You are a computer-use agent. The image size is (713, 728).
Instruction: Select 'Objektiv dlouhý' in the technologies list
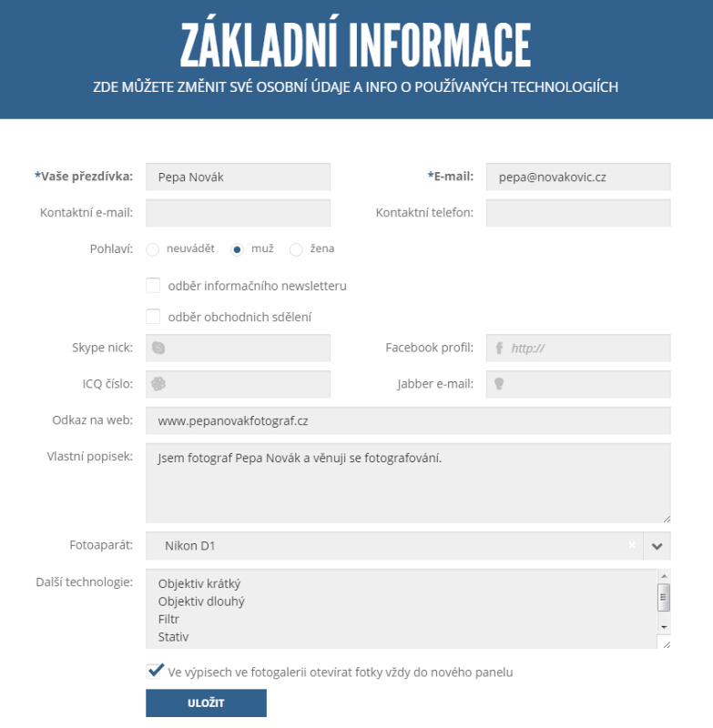(201, 602)
